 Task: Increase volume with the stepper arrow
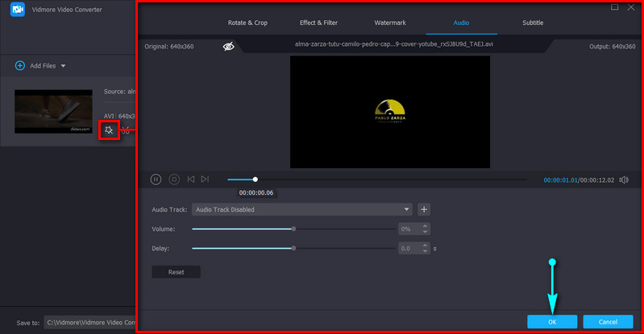(425, 226)
